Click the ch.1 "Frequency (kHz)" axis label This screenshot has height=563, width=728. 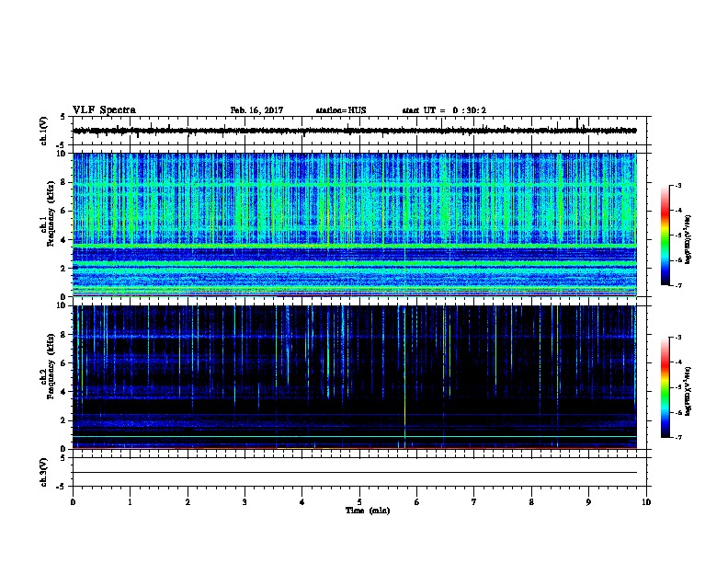pyautogui.click(x=51, y=213)
